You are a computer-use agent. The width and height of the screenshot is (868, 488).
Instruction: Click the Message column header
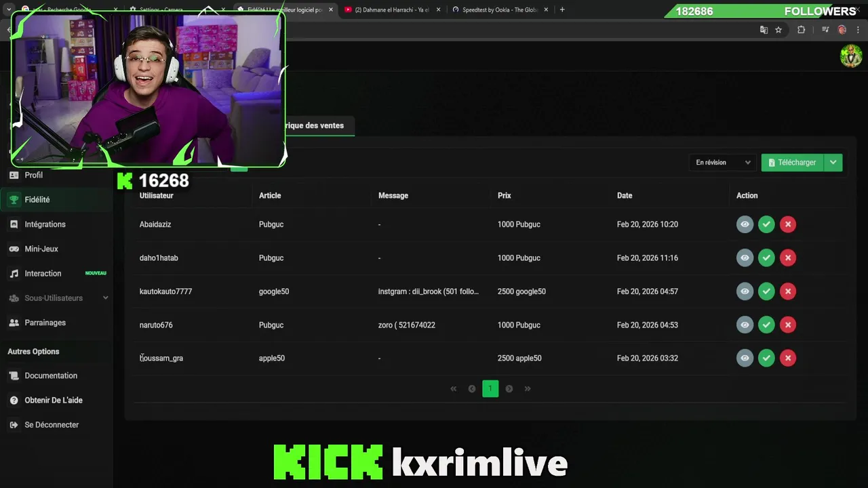(x=393, y=195)
